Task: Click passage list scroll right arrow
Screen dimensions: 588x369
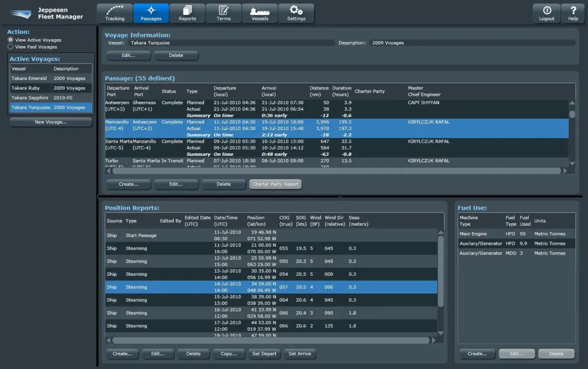Action: tap(565, 171)
